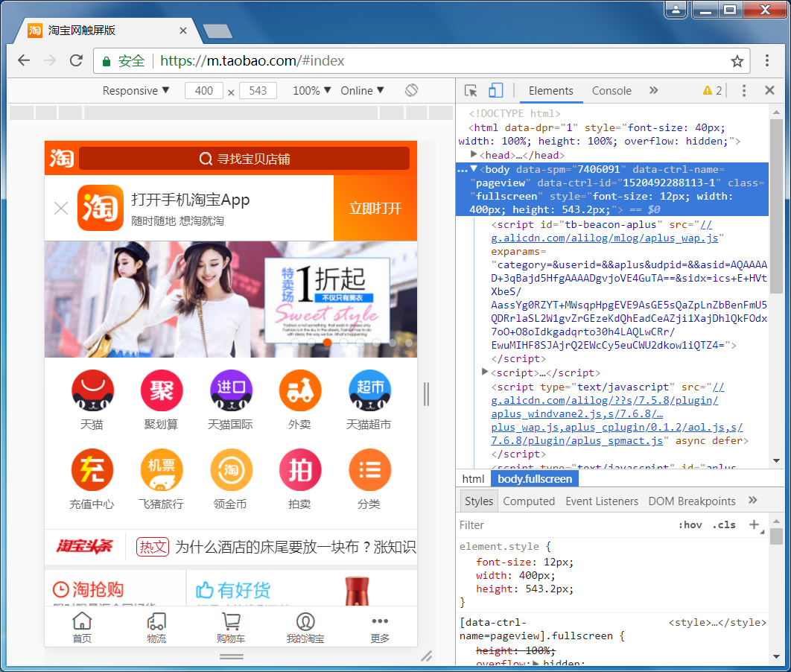
Task: Select html in the breadcrumb bar
Action: pyautogui.click(x=473, y=479)
